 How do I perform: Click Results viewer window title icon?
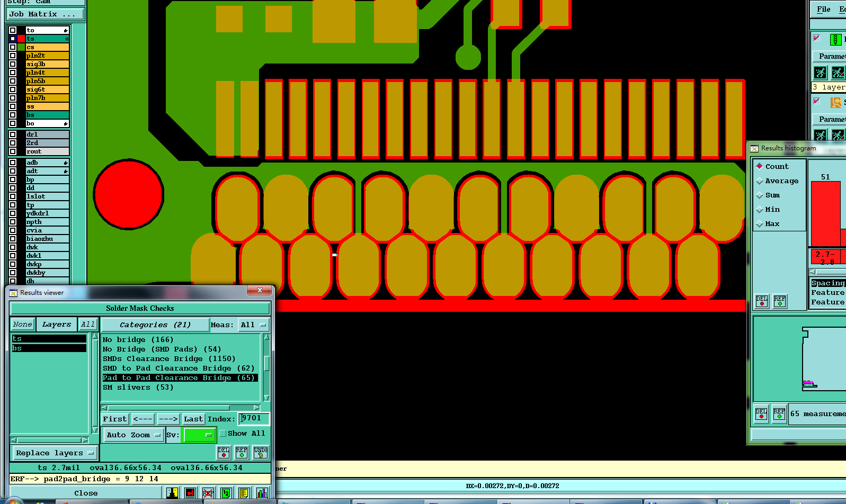[13, 293]
